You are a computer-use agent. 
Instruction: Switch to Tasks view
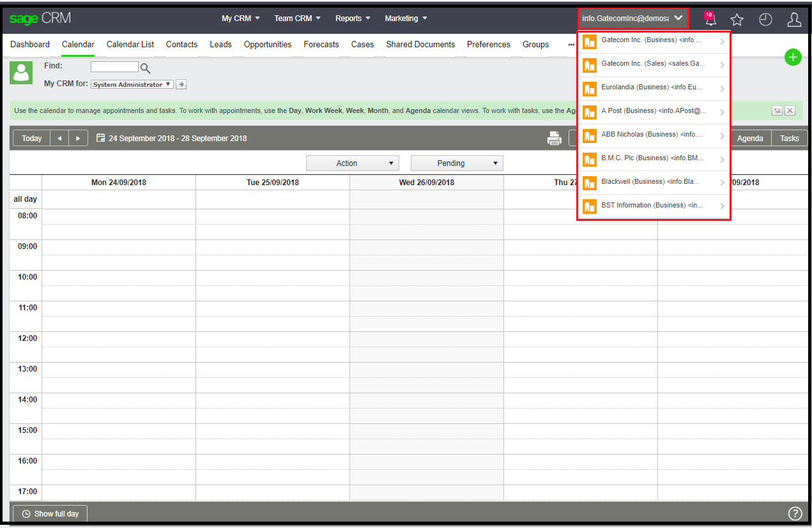tap(790, 139)
